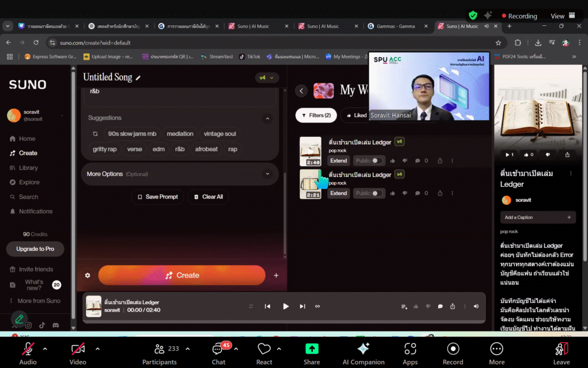Open Zoom AI Companion
The image size is (588, 368).
pyautogui.click(x=363, y=354)
